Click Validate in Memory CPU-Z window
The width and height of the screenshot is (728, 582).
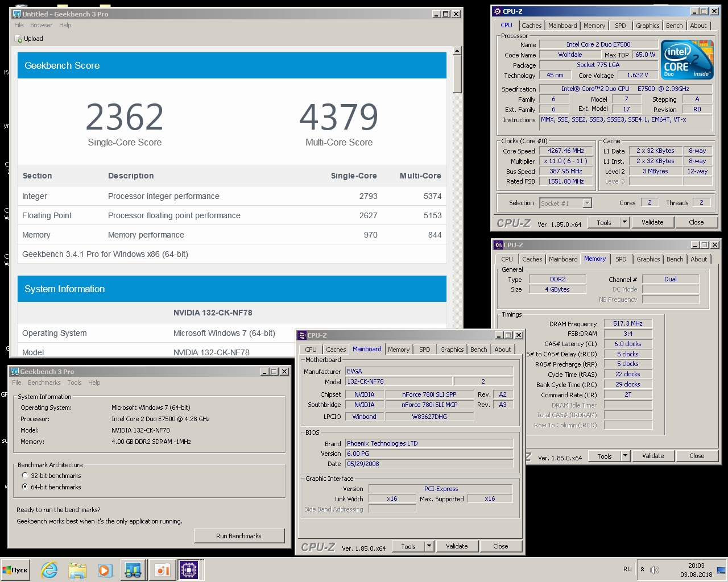(x=653, y=456)
